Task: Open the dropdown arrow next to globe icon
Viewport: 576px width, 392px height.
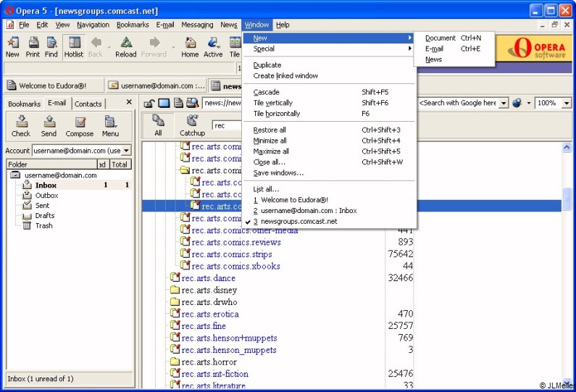Action: (x=529, y=103)
